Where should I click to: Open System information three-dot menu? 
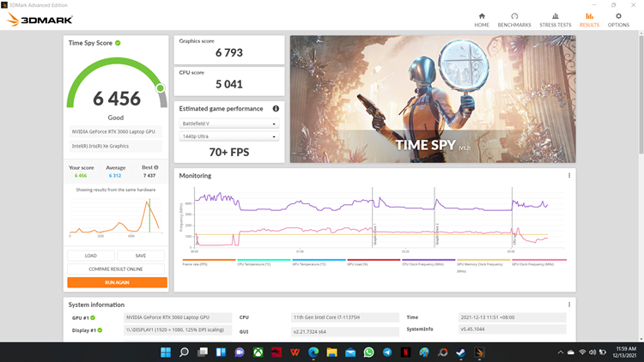point(569,305)
